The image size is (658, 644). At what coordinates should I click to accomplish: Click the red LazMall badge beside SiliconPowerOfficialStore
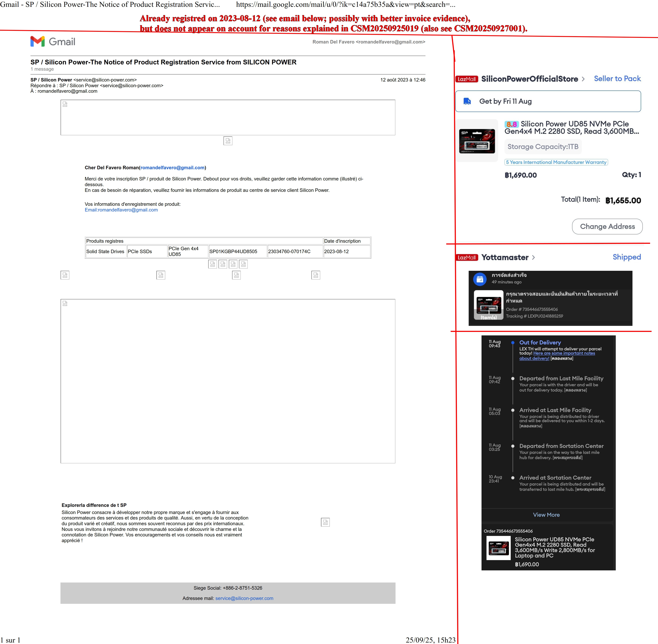466,79
